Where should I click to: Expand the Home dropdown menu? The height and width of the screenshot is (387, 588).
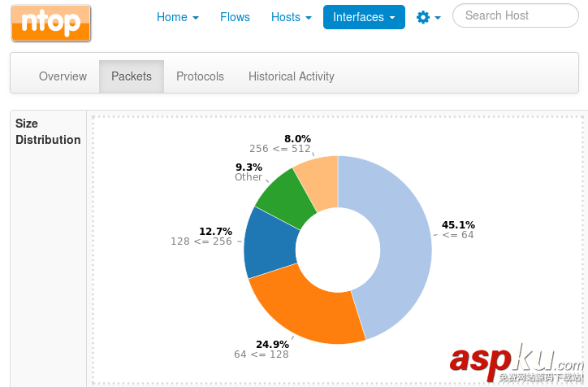coord(177,17)
